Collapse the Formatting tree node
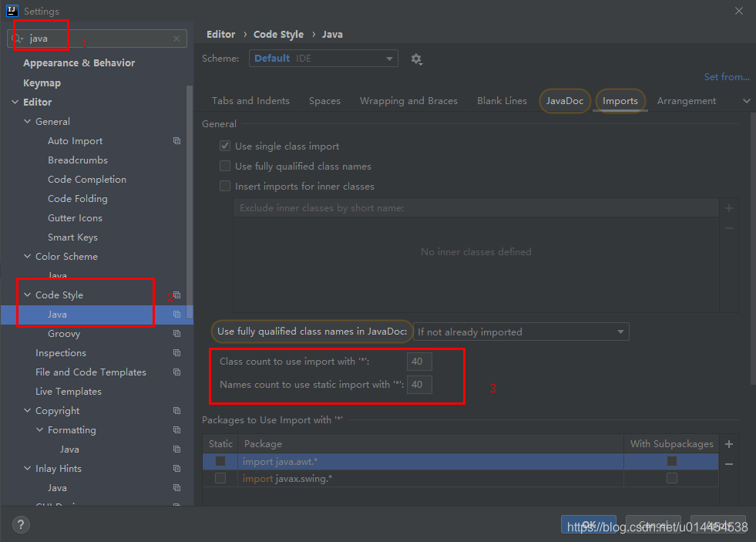Screen dimensions: 756x542 click(x=39, y=429)
